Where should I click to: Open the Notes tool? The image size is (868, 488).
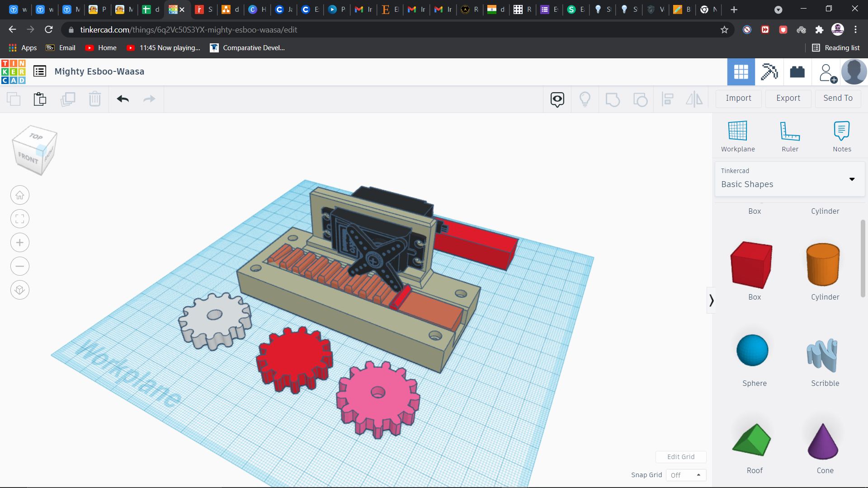841,131
